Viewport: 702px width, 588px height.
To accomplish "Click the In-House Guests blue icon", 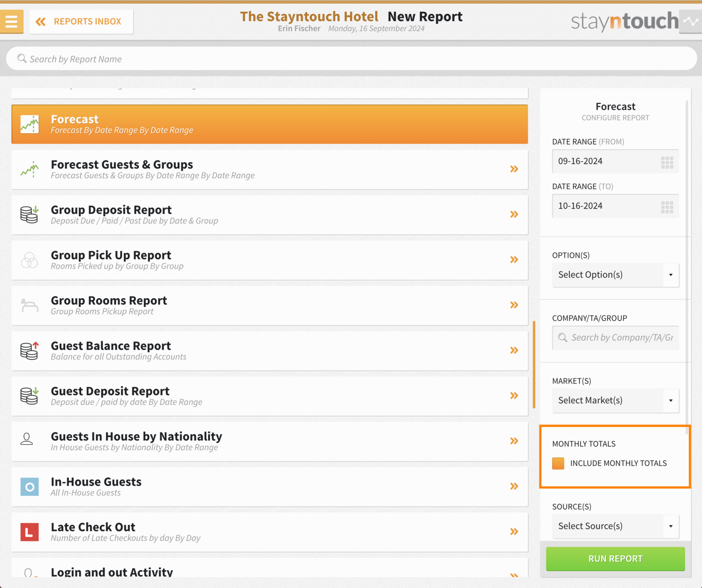I will click(29, 487).
